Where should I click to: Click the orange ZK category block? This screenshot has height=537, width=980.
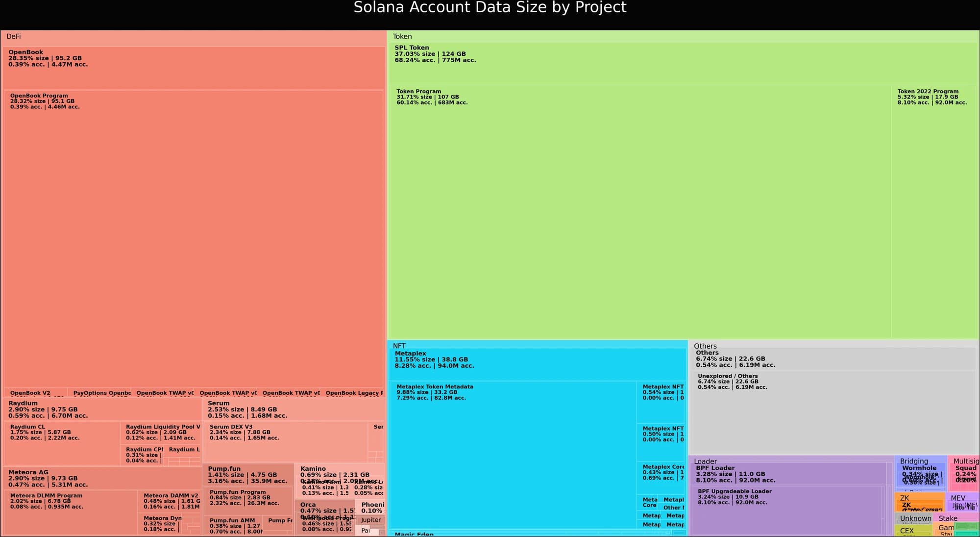919,502
